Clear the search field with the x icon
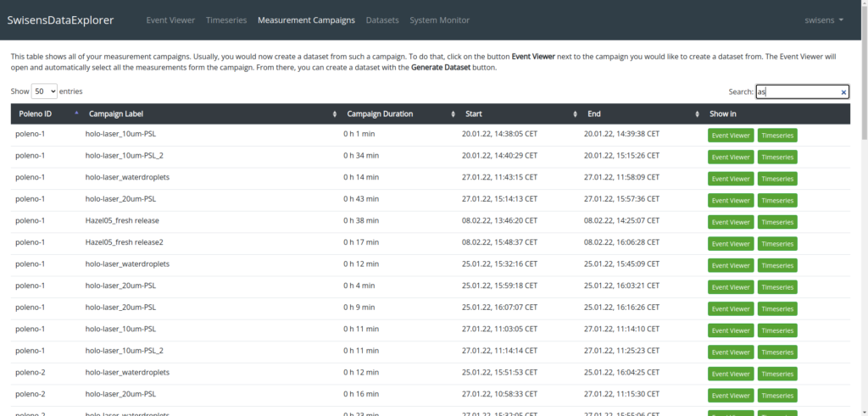This screenshot has height=416, width=868. 843,92
